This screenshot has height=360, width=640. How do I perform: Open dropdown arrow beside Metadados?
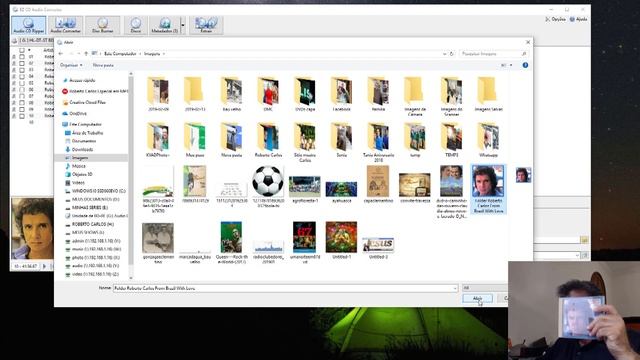tap(182, 25)
